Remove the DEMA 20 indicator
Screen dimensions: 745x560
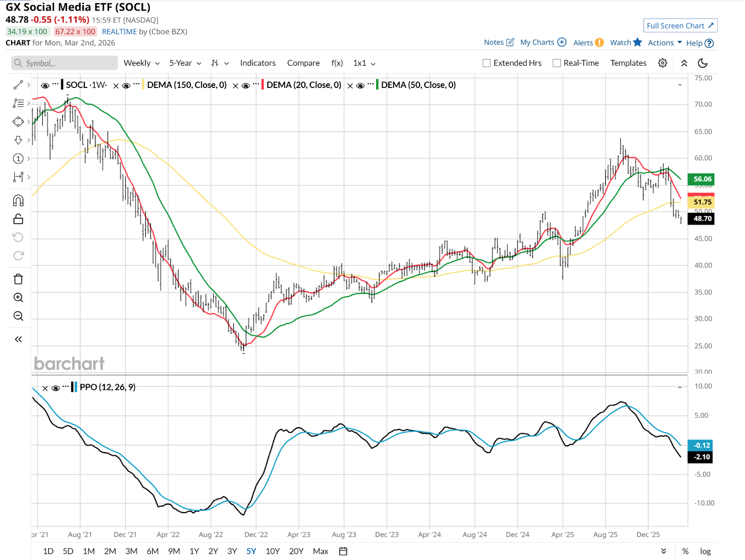click(236, 86)
